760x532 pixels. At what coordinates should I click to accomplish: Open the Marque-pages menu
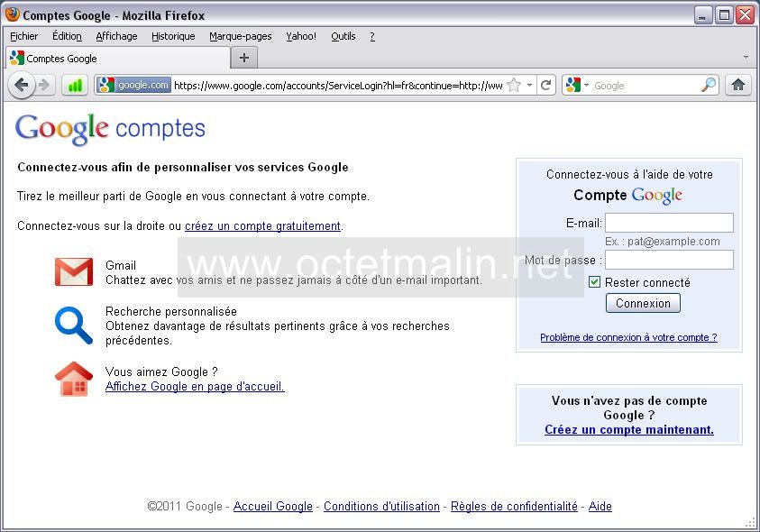coord(241,36)
